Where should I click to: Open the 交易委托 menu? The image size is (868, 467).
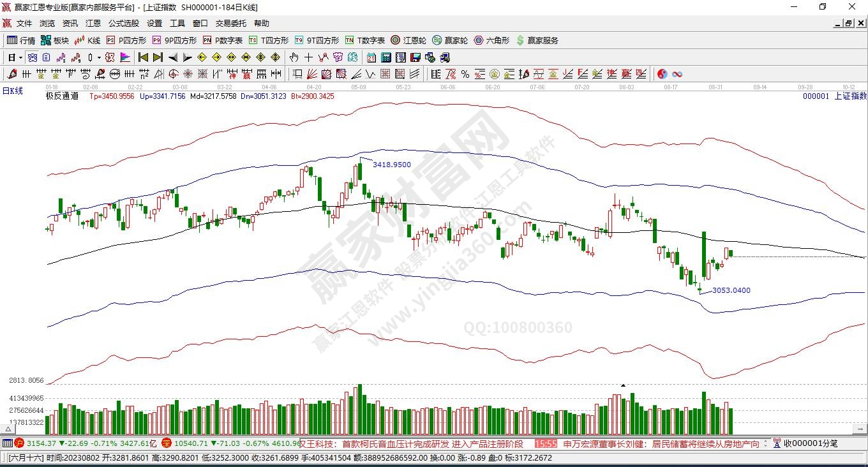click(230, 24)
